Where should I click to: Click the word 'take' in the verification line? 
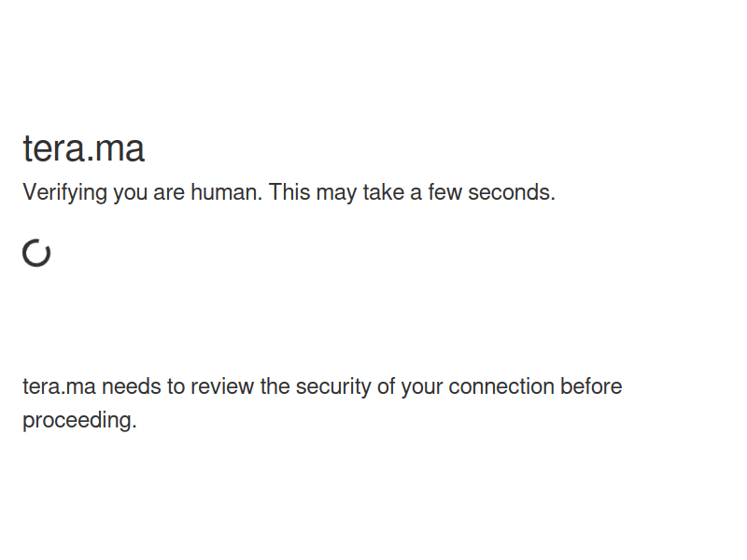point(384,192)
